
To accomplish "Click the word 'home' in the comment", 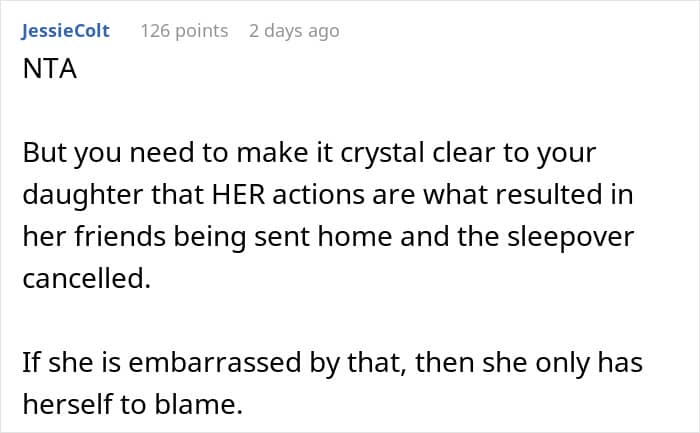I will coord(355,237).
